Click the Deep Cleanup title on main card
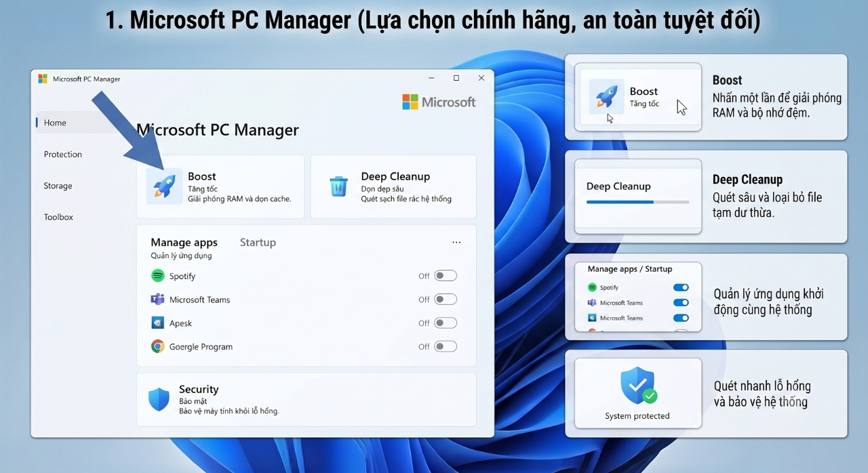This screenshot has width=868, height=473. coord(395,177)
